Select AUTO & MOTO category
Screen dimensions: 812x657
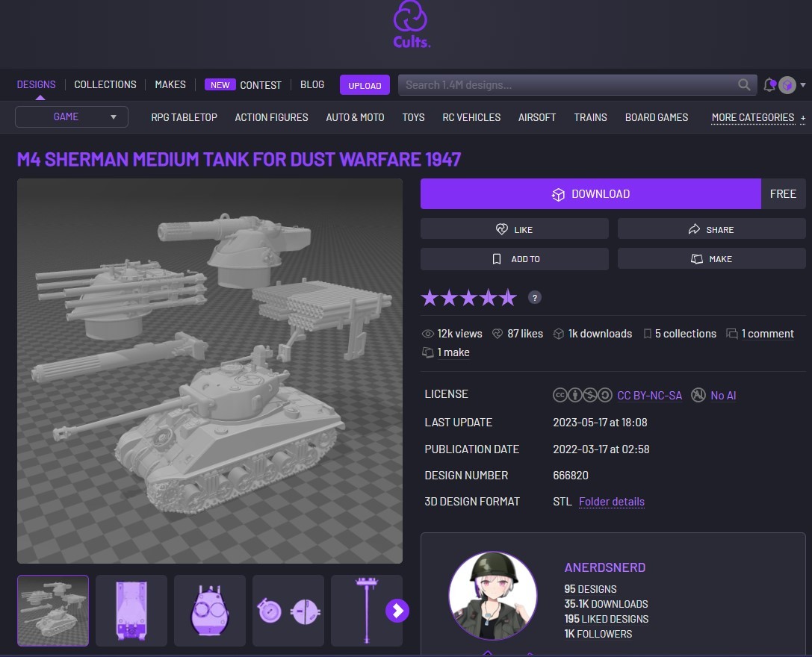356,117
